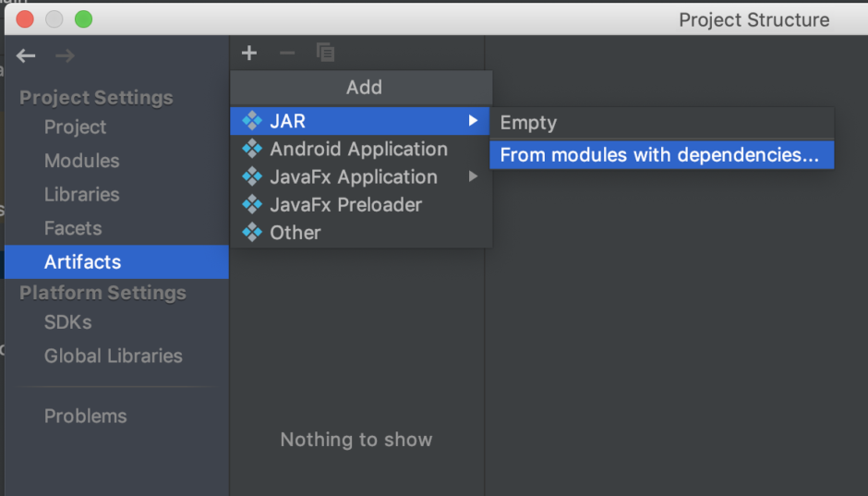Expand the JavaFx Application submenu arrow
Viewport: 868px width, 496px height.
(473, 176)
